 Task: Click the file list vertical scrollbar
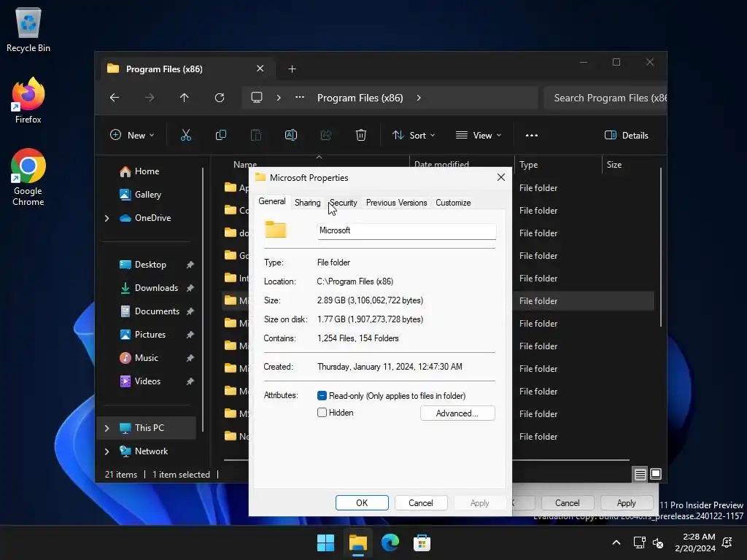[660, 247]
